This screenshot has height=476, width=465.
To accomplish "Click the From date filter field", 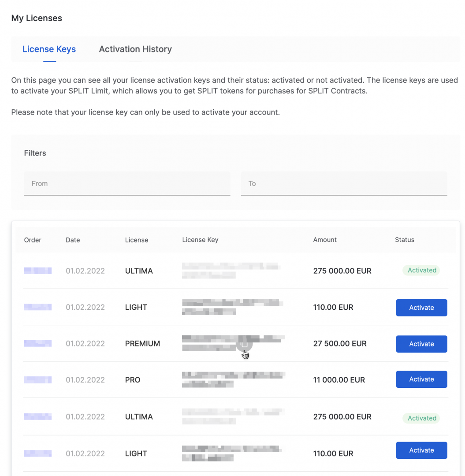I will [x=127, y=183].
